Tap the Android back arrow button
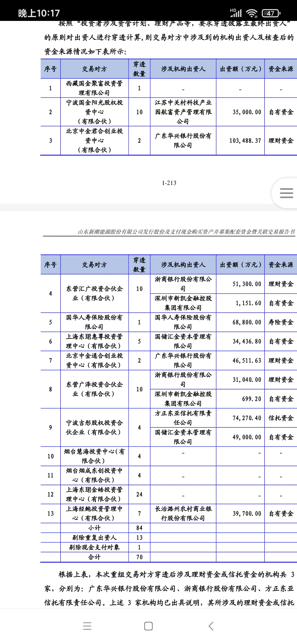 click(211, 626)
